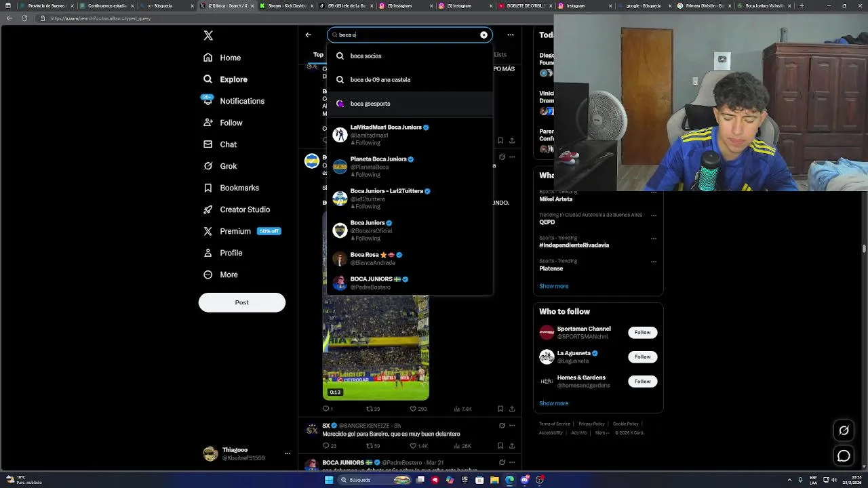
Task: Open more options for Mikel Arteta trend
Action: (654, 192)
